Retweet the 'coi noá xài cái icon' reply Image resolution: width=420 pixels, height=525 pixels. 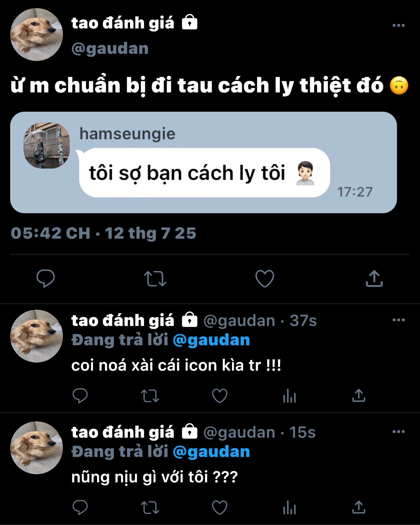150,396
